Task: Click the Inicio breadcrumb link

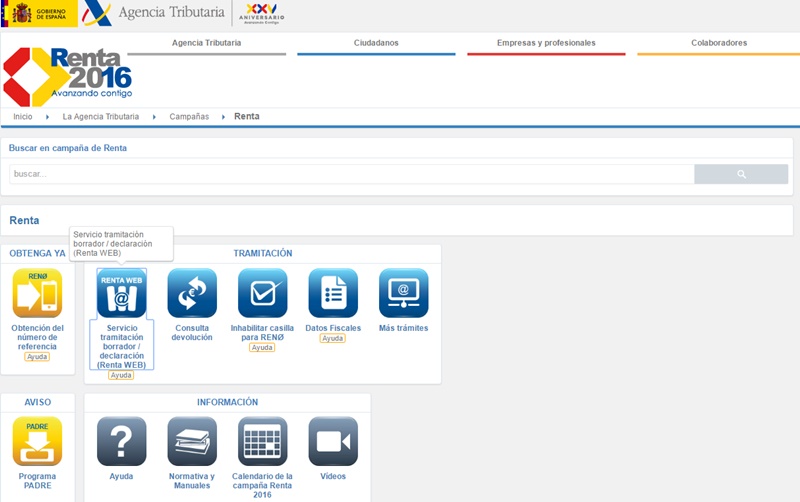Action: point(23,117)
